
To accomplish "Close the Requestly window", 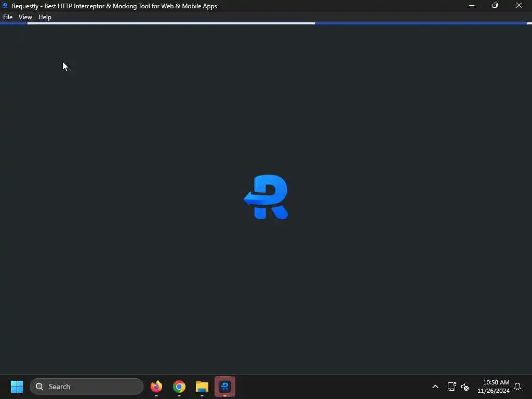I will tap(519, 6).
